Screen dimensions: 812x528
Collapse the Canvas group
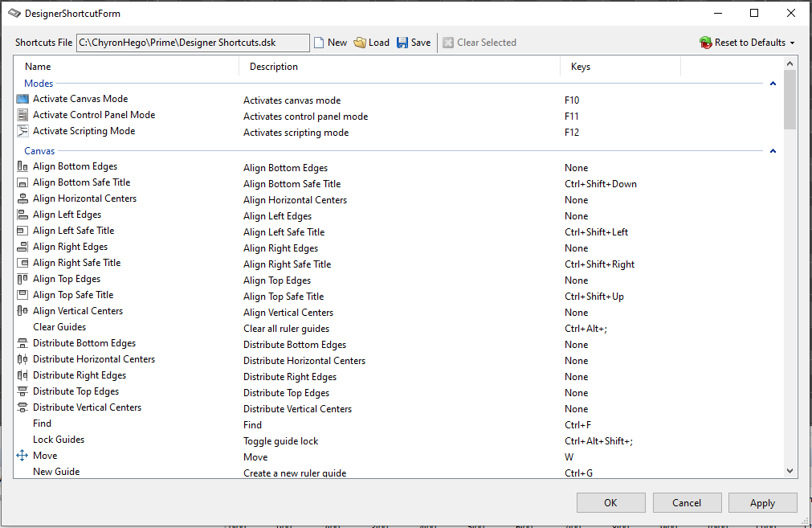pos(773,151)
